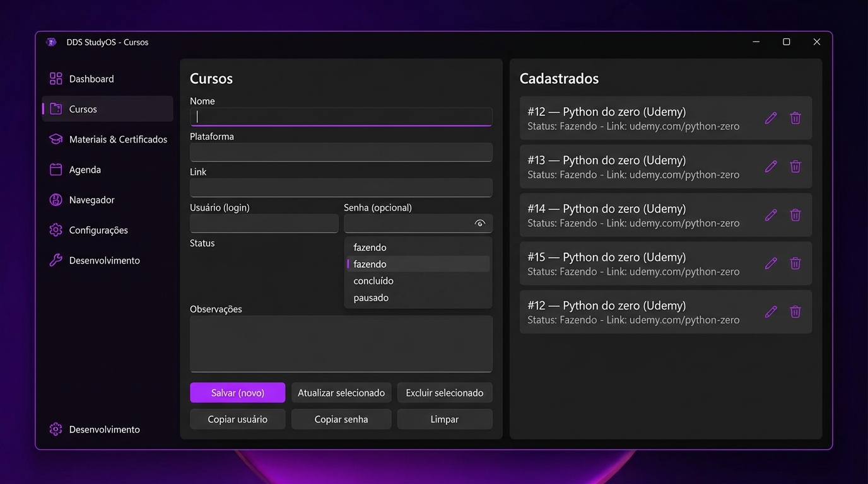Click the graduation cap Materiais & Certificados icon
The height and width of the screenshot is (484, 868).
[x=56, y=139]
